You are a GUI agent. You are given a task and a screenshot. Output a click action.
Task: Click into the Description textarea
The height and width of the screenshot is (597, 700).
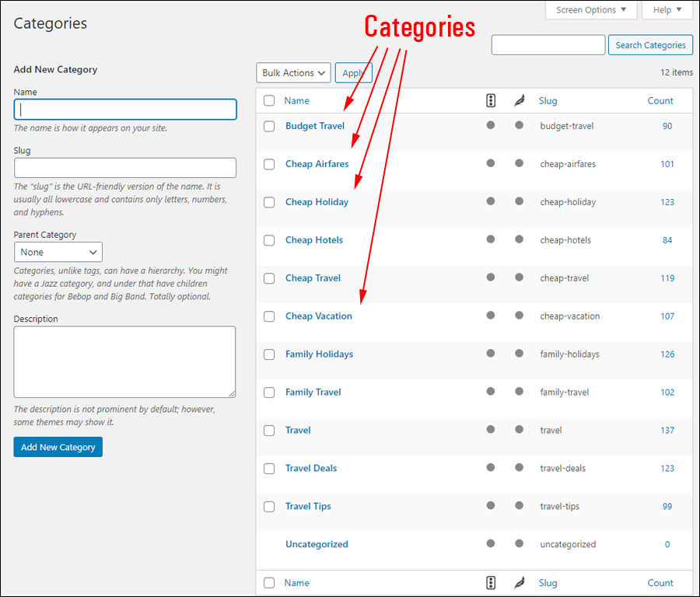pos(124,362)
